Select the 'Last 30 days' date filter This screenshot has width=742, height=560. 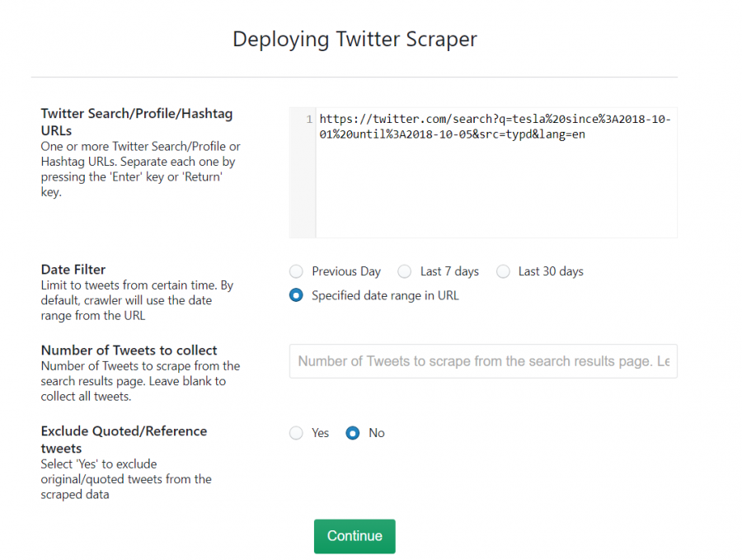tap(503, 271)
